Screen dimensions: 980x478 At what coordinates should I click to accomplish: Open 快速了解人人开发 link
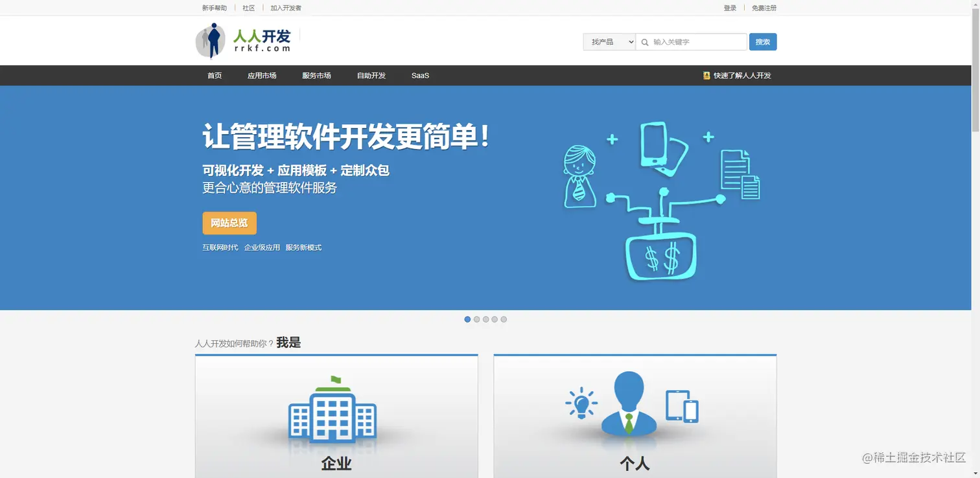(742, 76)
